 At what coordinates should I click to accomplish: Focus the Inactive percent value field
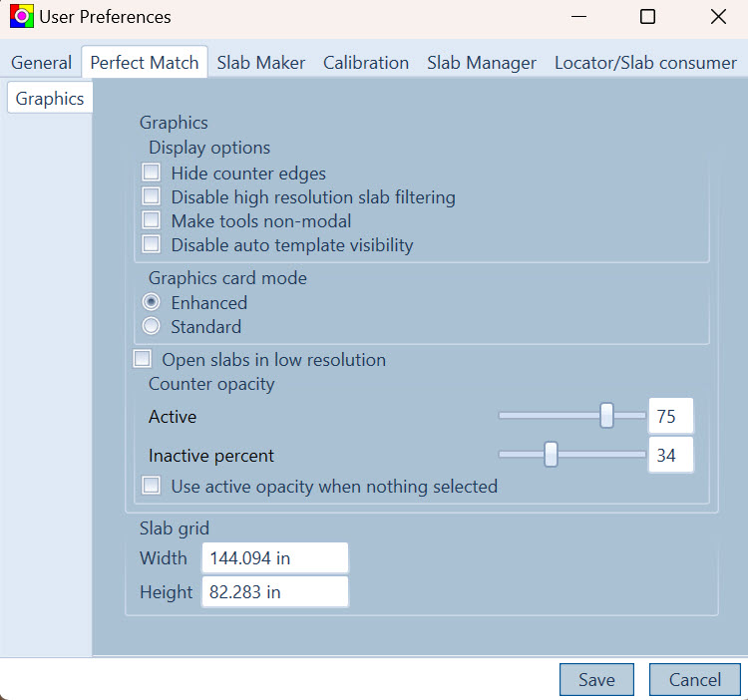tap(671, 455)
